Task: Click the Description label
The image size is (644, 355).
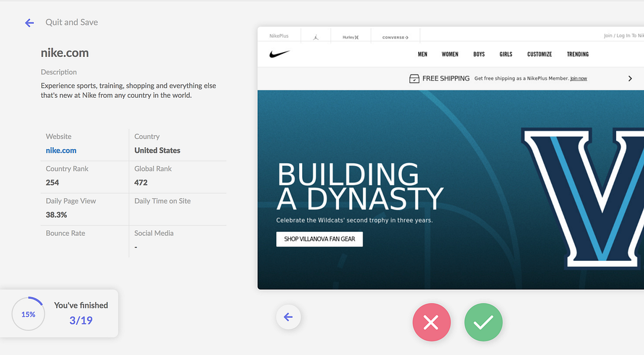Action: click(59, 72)
